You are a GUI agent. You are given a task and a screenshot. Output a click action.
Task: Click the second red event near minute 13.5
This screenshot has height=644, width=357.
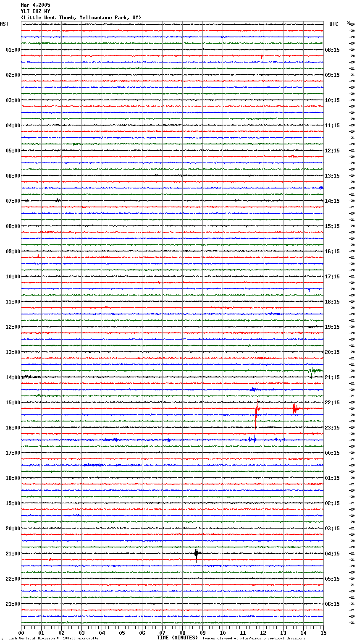tap(295, 408)
